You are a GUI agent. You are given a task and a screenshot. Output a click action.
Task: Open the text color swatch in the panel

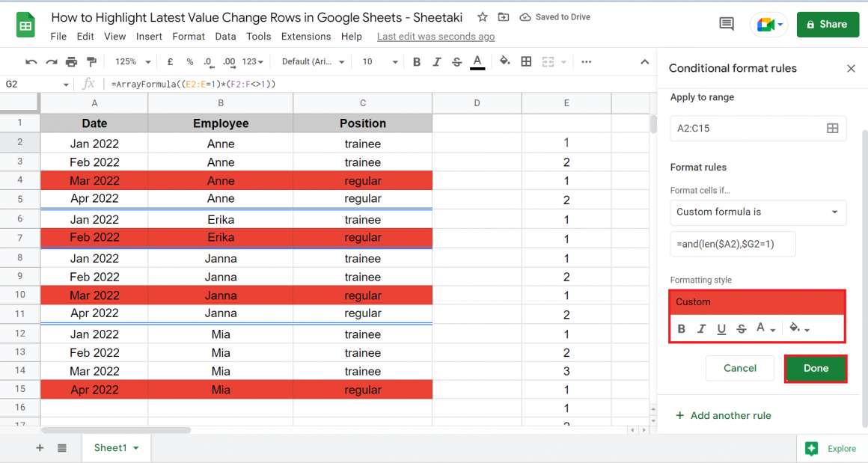tap(760, 328)
